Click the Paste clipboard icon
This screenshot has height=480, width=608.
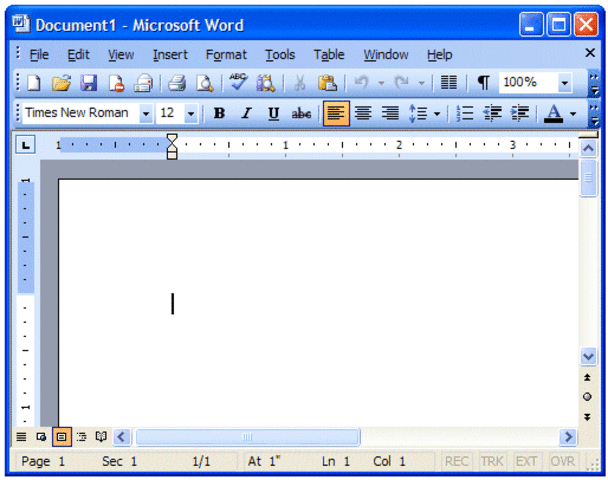click(x=327, y=83)
